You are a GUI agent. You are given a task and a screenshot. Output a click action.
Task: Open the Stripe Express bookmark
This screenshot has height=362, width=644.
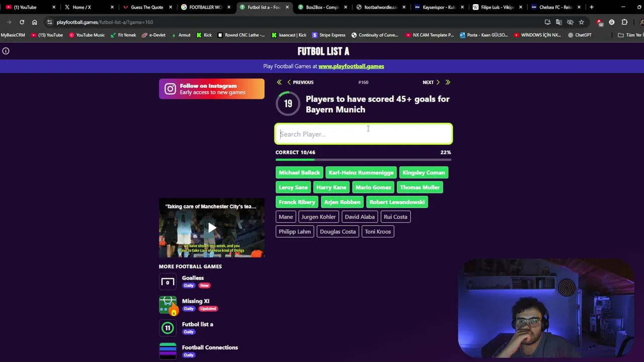coord(329,35)
